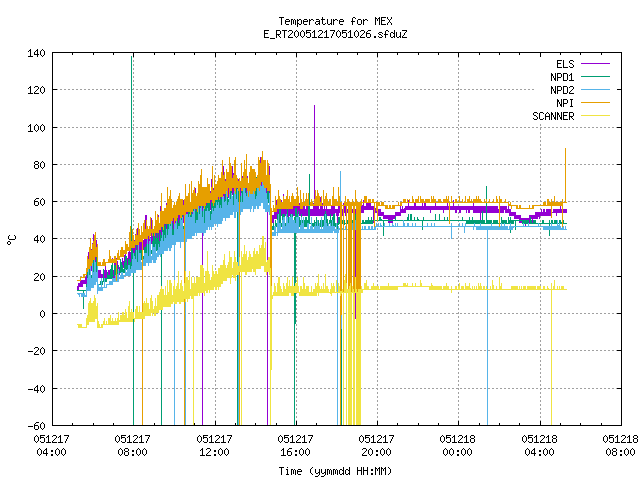Click the purple ELS legend line sample
The height and width of the screenshot is (480, 640).
(x=595, y=64)
